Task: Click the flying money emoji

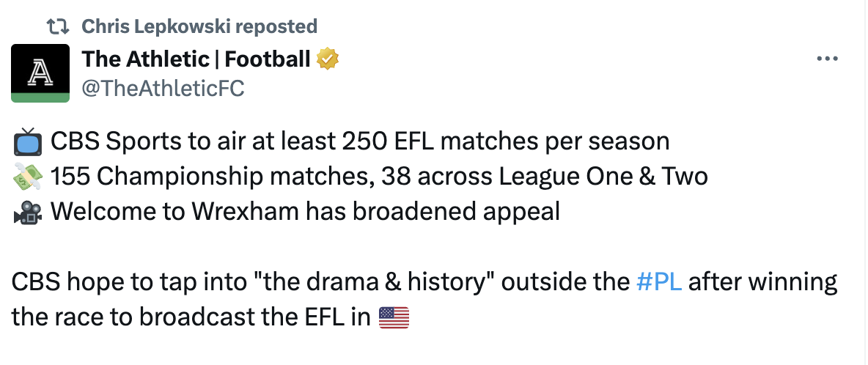Action: (27, 177)
